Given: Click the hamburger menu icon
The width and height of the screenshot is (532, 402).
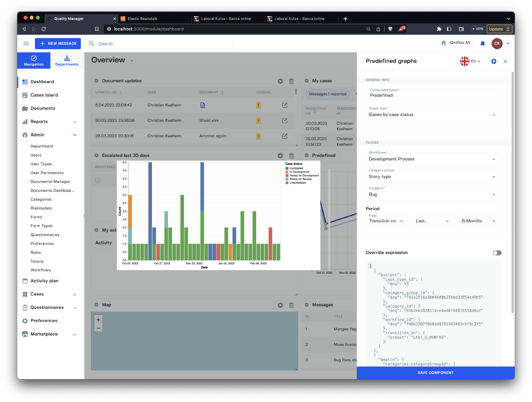Looking at the screenshot, I should pos(26,44).
